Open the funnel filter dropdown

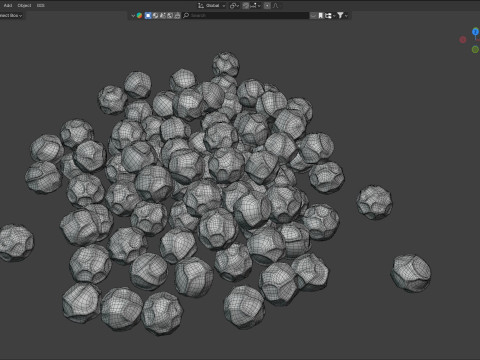pos(342,15)
